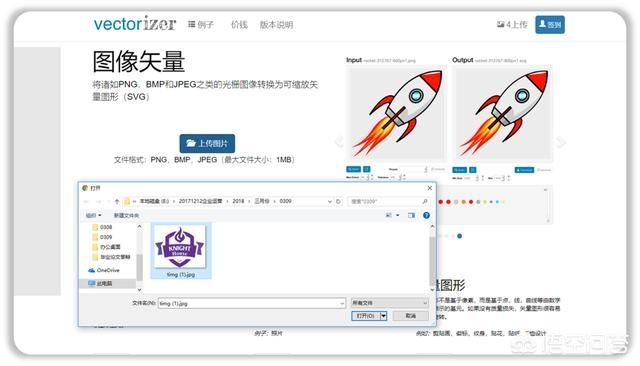Open the 组织 dropdown menu
Viewport: 640px width, 366px height.
point(93,215)
